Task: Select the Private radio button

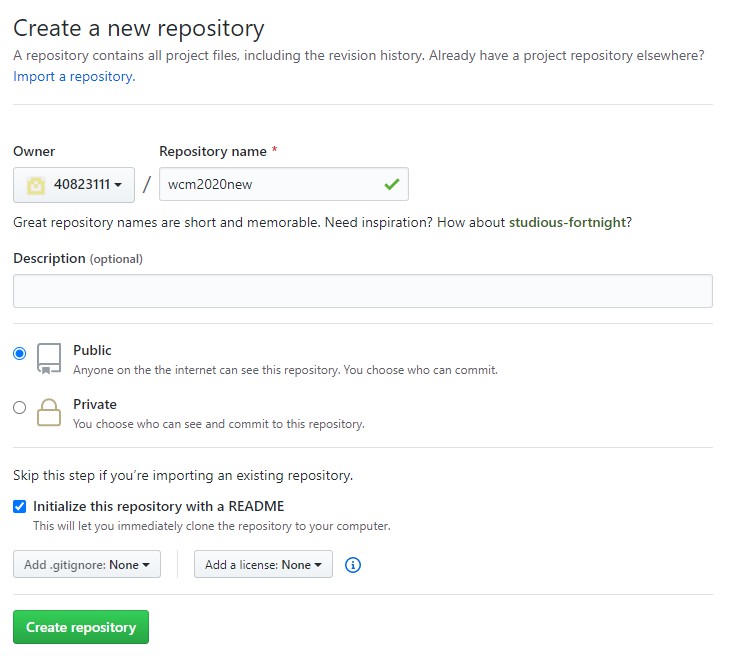Action: pos(20,407)
